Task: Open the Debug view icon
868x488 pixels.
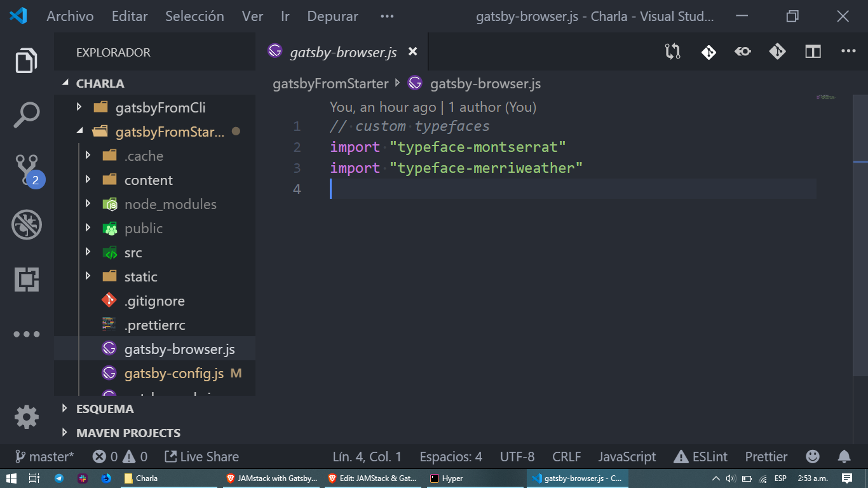Action: point(26,225)
